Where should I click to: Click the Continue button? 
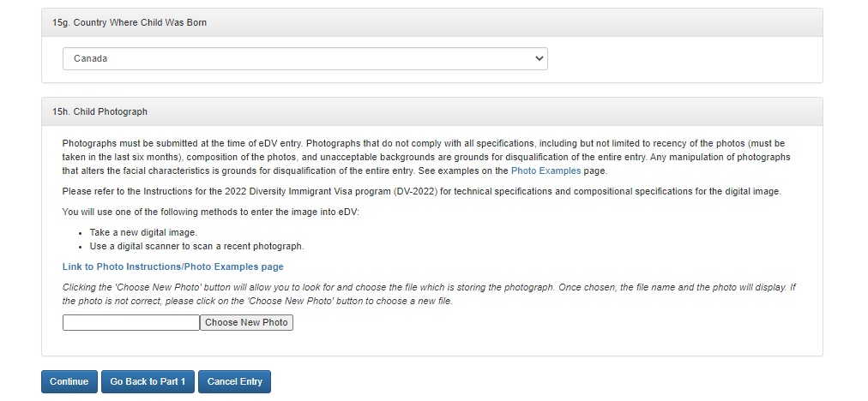point(69,381)
